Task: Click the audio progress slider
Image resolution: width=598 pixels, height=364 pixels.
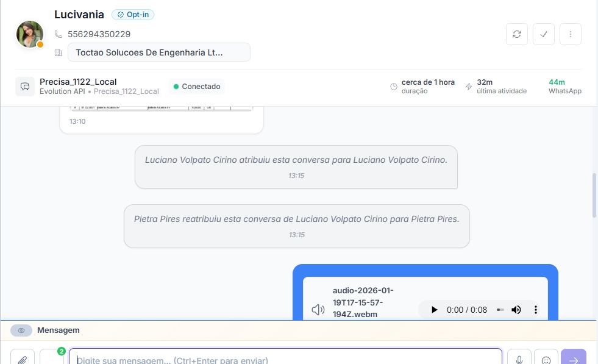Action: tap(500, 310)
